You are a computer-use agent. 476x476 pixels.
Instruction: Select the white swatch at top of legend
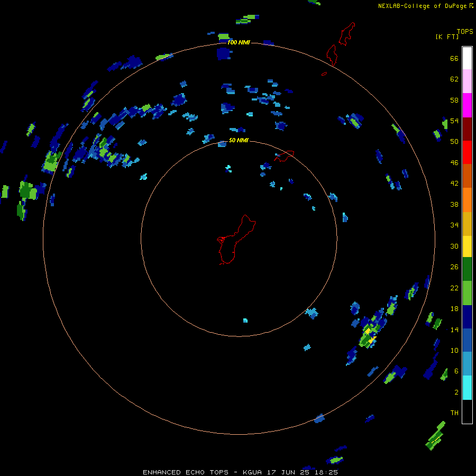(467, 58)
